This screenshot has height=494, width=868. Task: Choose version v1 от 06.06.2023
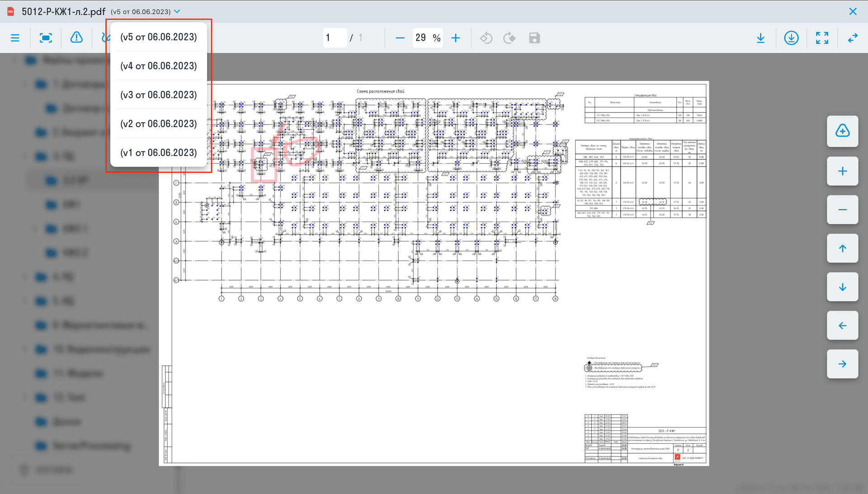(x=158, y=153)
